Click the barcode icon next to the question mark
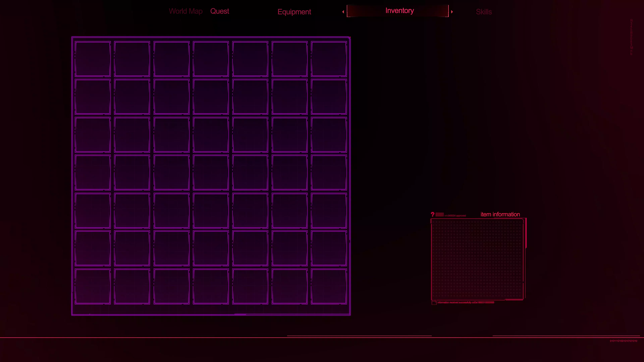 (x=440, y=214)
